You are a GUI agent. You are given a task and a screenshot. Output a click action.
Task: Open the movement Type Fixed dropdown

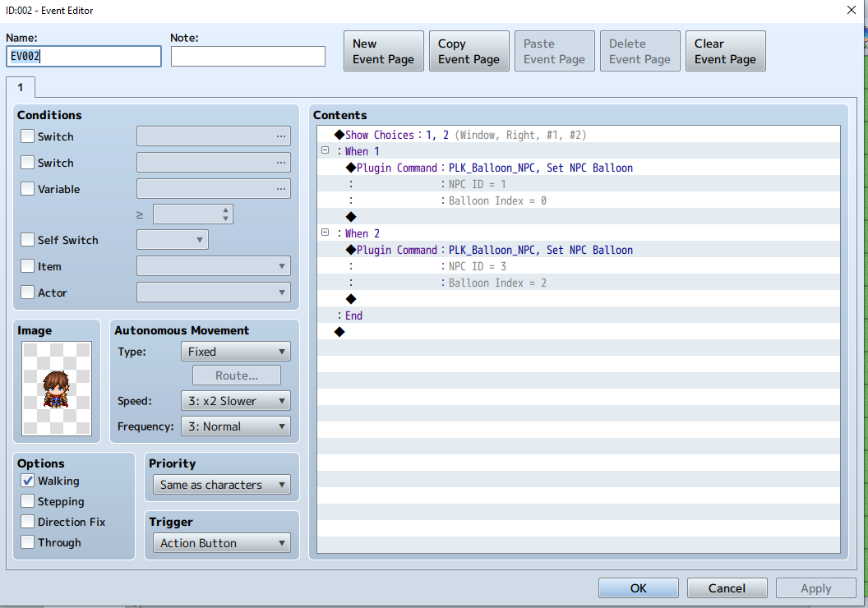pyautogui.click(x=236, y=352)
